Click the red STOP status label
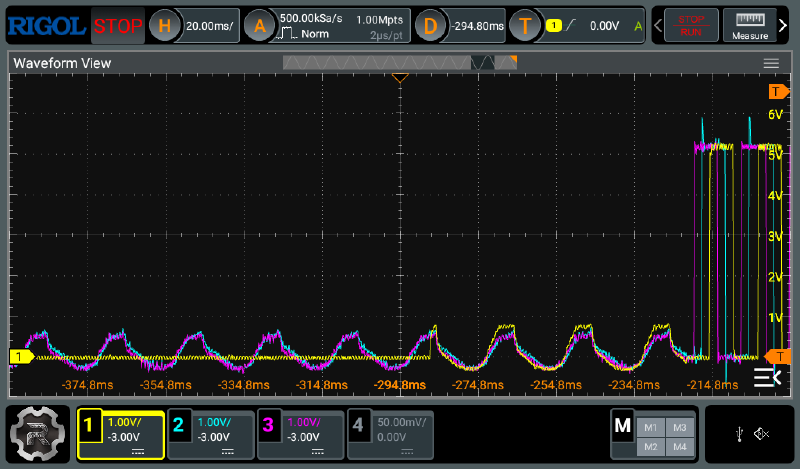This screenshot has height=469, width=800. [x=118, y=25]
